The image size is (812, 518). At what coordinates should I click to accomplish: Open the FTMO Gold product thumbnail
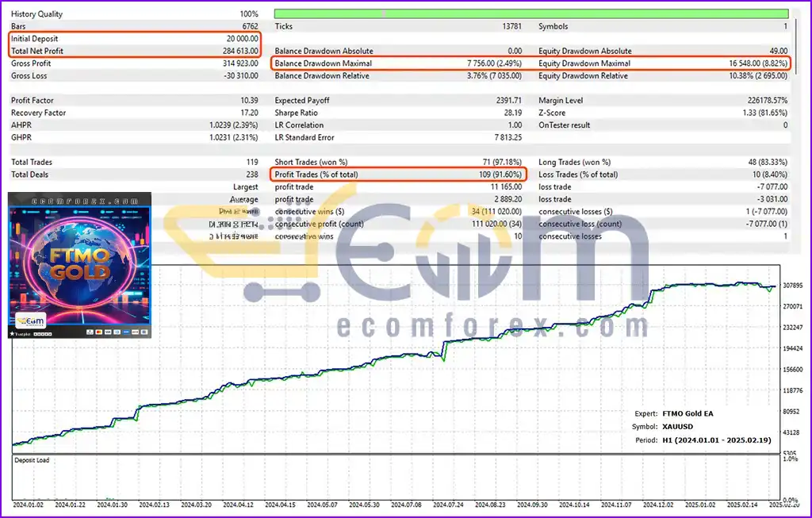[80, 265]
